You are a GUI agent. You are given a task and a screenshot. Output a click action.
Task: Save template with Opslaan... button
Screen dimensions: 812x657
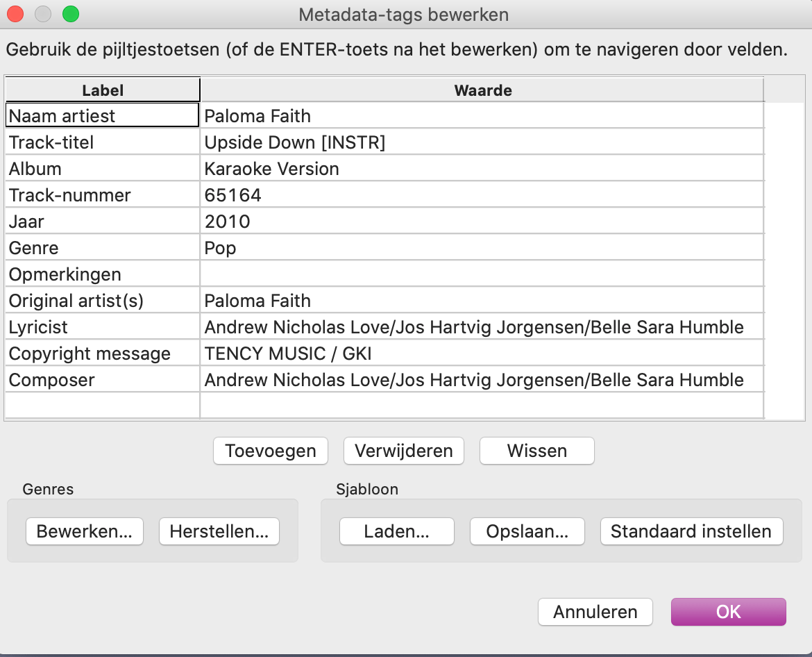pos(527,531)
